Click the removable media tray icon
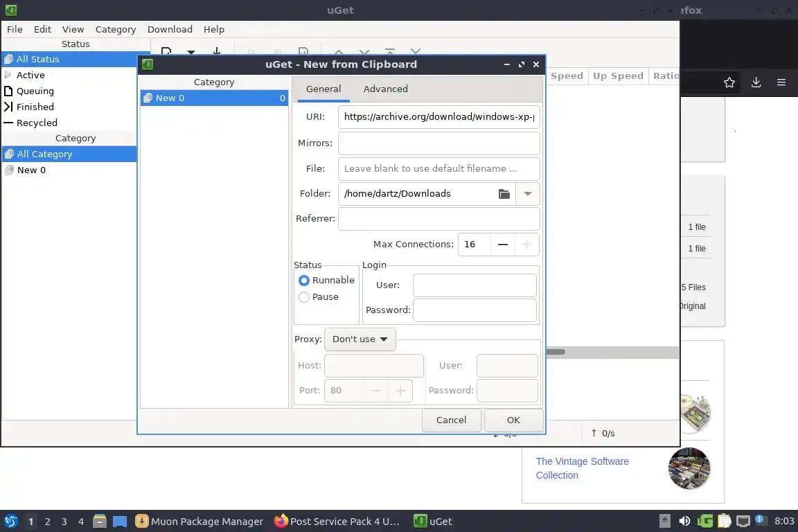This screenshot has height=532, width=798. pos(665,522)
